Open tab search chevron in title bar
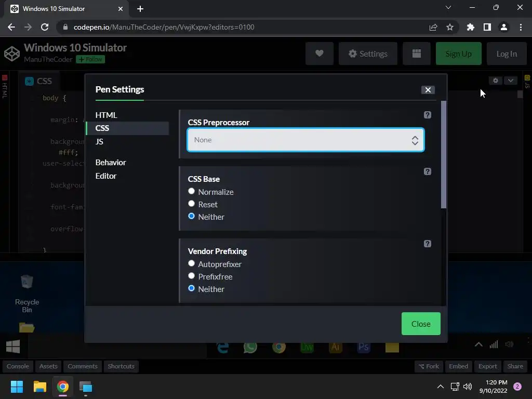532x399 pixels. [x=448, y=7]
